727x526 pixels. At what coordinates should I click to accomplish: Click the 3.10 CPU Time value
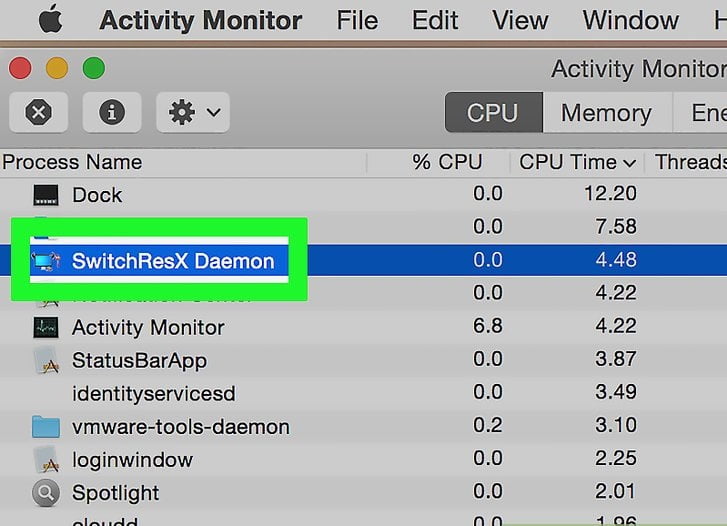coord(616,425)
